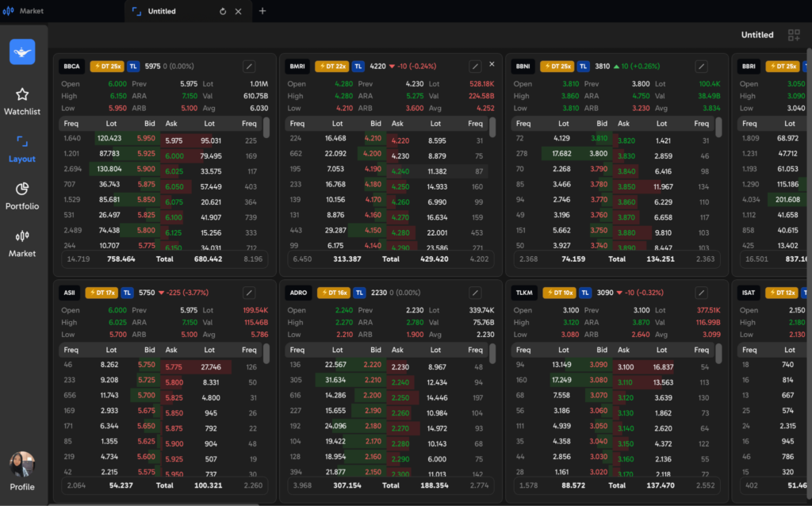Edit the TLKM panel with pencil icon
812x506 pixels.
701,293
